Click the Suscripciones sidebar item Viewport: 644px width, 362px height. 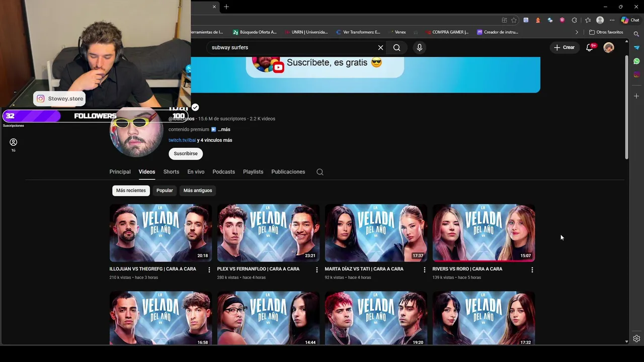coord(13,126)
